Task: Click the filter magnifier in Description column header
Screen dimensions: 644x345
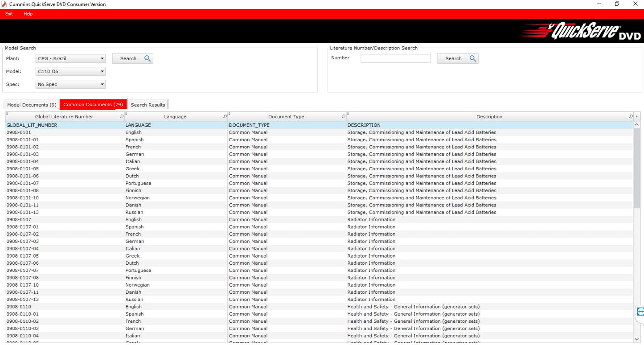Action: coord(631,117)
